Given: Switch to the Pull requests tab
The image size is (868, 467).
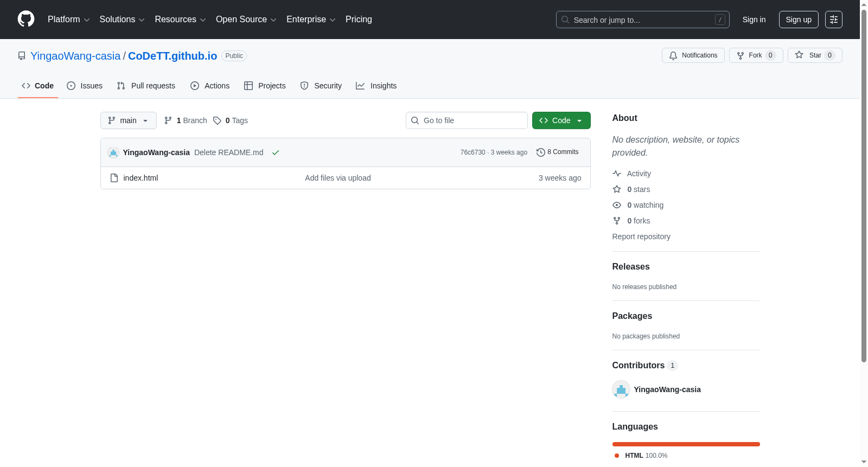Looking at the screenshot, I should (x=146, y=86).
